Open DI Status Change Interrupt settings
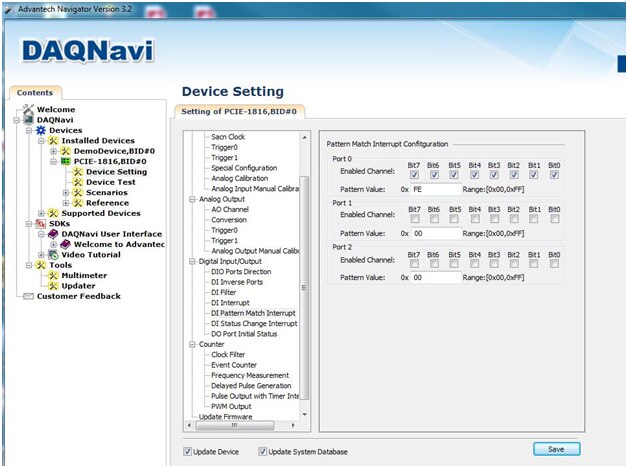This screenshot has width=628, height=468. (254, 323)
